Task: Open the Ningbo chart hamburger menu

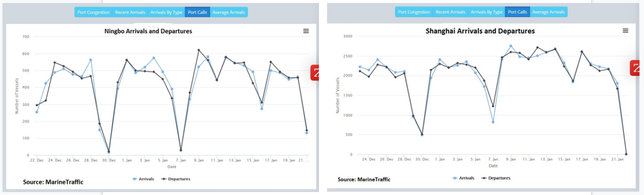Action: 306,31
